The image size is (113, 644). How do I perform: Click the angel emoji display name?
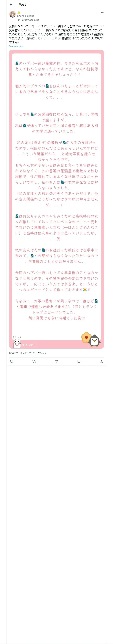[19, 13]
